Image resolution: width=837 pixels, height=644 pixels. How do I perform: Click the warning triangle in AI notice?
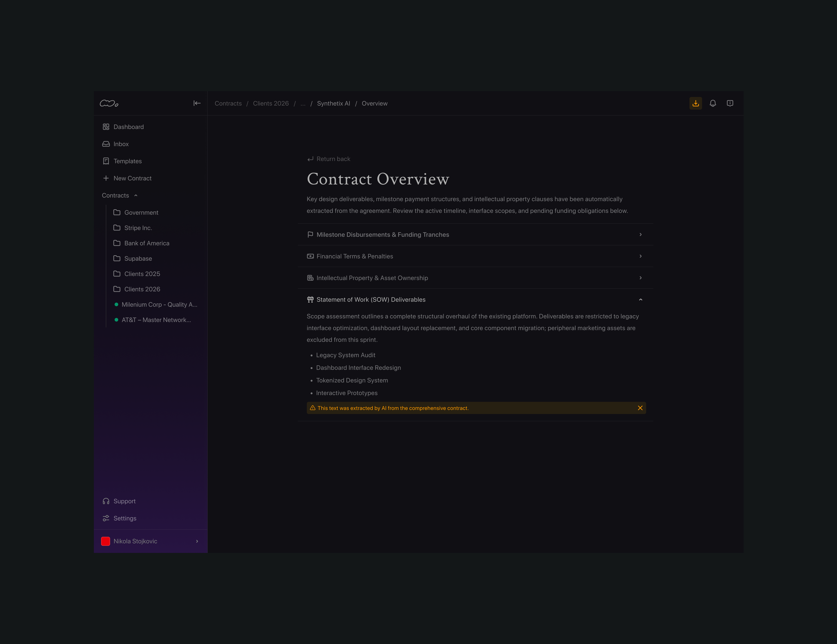[313, 408]
